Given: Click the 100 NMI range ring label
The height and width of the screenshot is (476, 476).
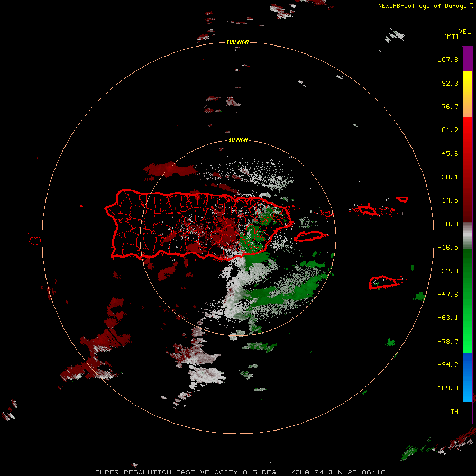Looking at the screenshot, I should tap(237, 42).
